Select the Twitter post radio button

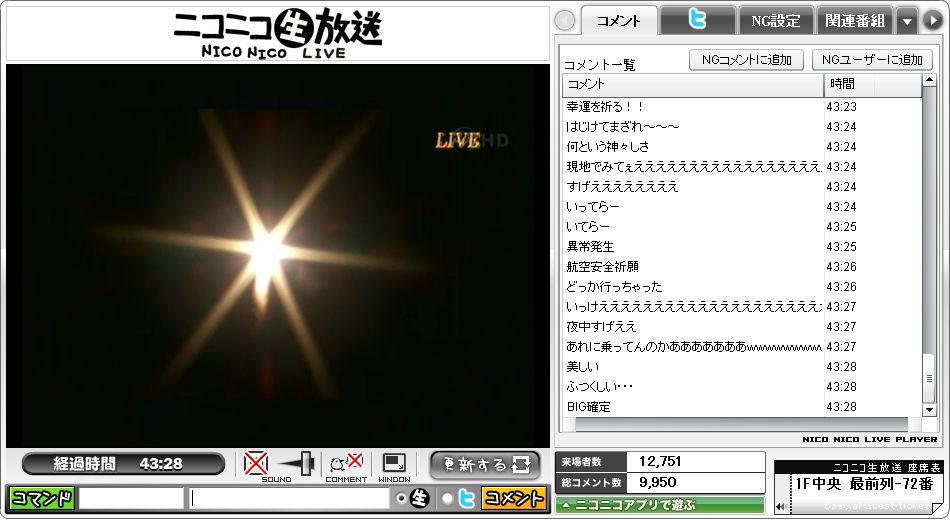(447, 498)
